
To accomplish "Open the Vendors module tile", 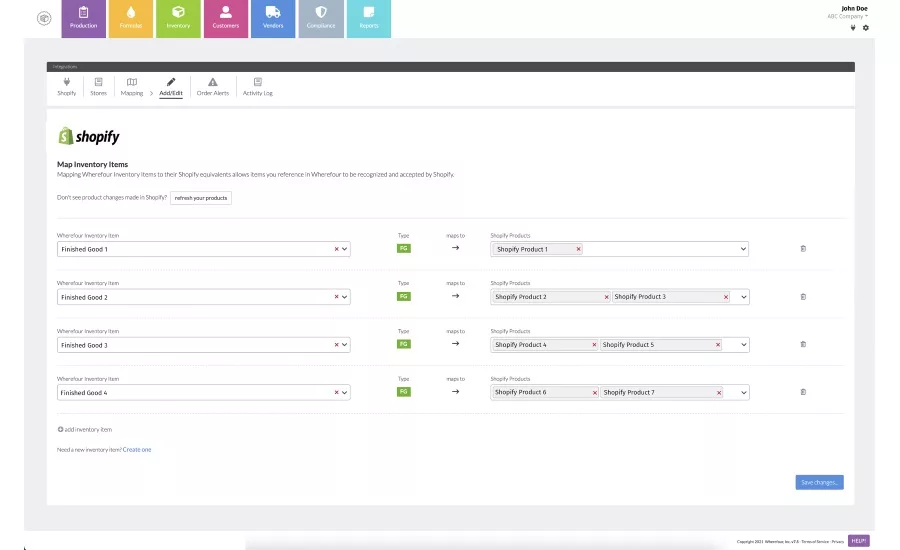I will pyautogui.click(x=273, y=19).
